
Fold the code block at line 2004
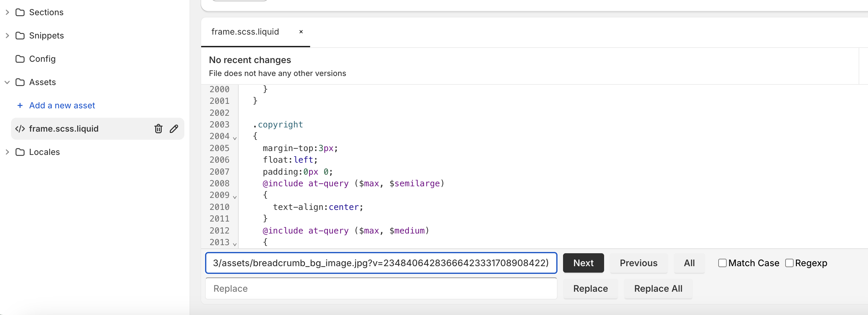[x=235, y=138]
